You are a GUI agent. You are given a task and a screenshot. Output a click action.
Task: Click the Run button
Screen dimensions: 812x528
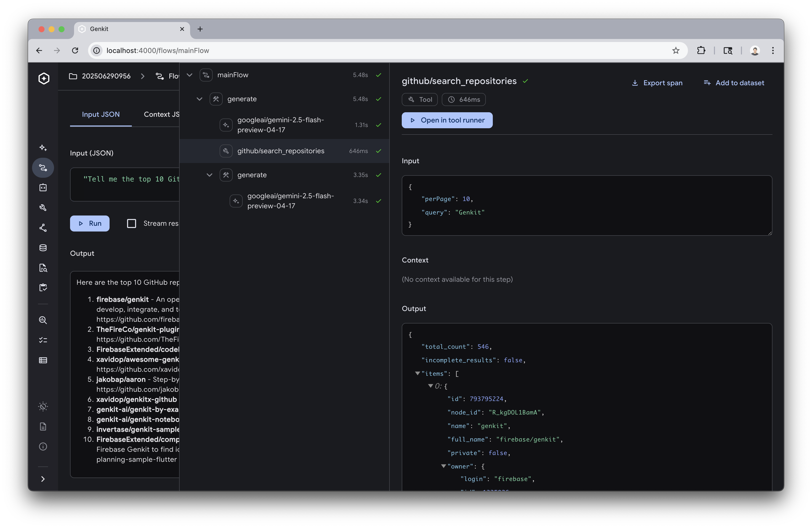click(90, 223)
